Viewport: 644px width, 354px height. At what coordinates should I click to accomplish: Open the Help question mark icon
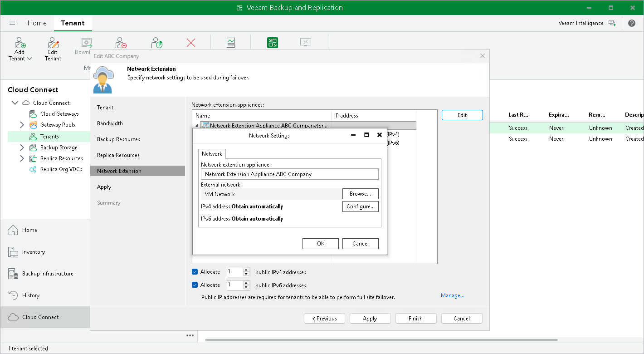click(632, 23)
